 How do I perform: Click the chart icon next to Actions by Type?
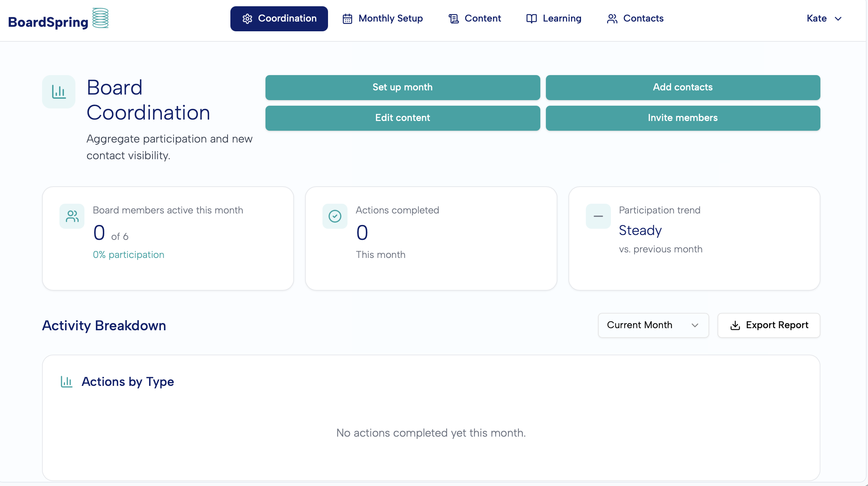[66, 381]
